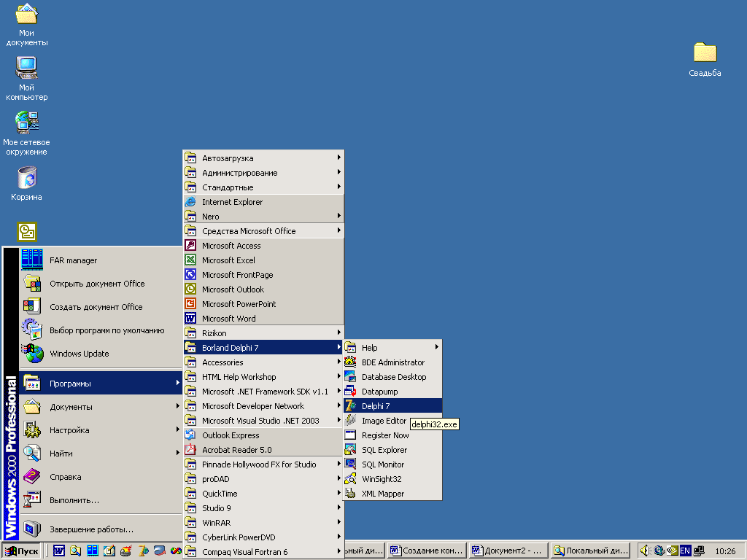The image size is (747, 560).
Task: Expand Pinnacle Hollywood FX for Studio arrow
Action: (x=338, y=464)
